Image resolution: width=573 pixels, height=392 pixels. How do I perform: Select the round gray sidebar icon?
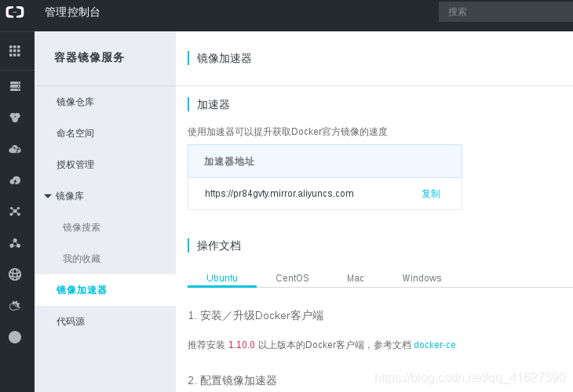pyautogui.click(x=15, y=337)
